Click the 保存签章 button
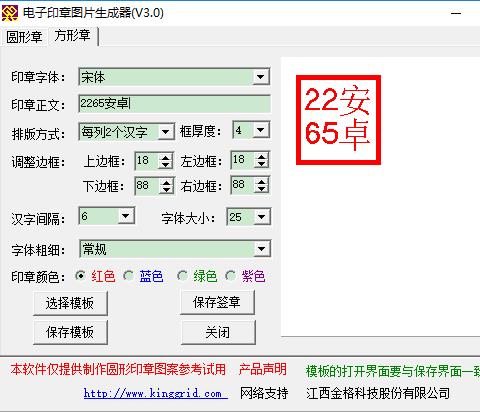480x412 pixels. [x=217, y=302]
